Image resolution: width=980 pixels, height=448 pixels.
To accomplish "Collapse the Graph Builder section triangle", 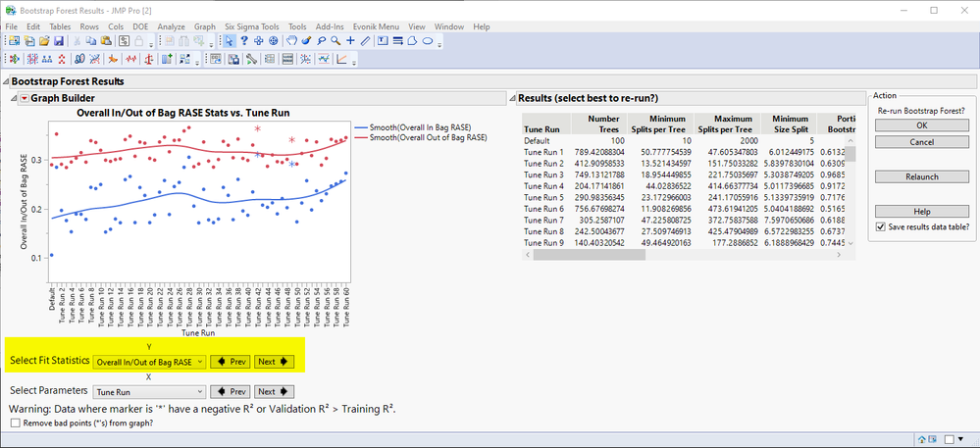I will (x=14, y=98).
